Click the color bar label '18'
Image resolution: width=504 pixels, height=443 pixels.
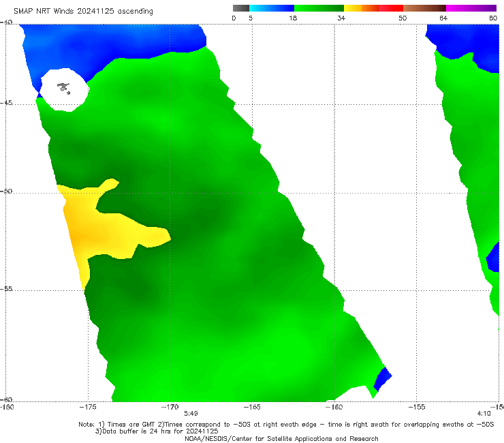coord(293,18)
